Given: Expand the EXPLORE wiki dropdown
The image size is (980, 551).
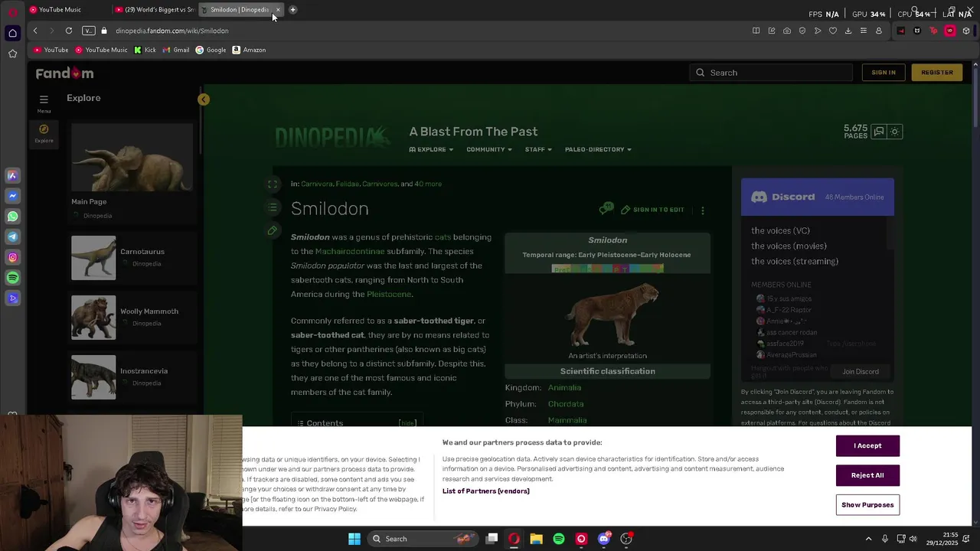Looking at the screenshot, I should (x=432, y=149).
